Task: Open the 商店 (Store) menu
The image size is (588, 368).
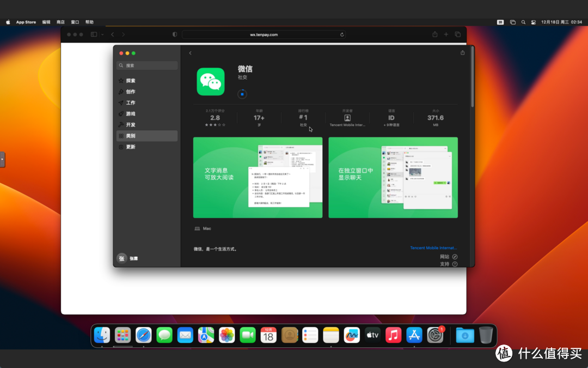Action: point(60,22)
